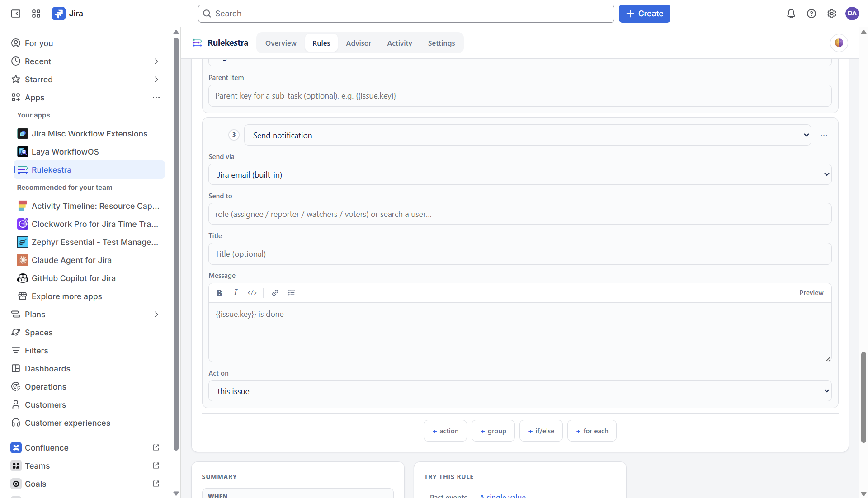The height and width of the screenshot is (498, 868).
Task: Apply italic formatting in Message editor
Action: (236, 293)
